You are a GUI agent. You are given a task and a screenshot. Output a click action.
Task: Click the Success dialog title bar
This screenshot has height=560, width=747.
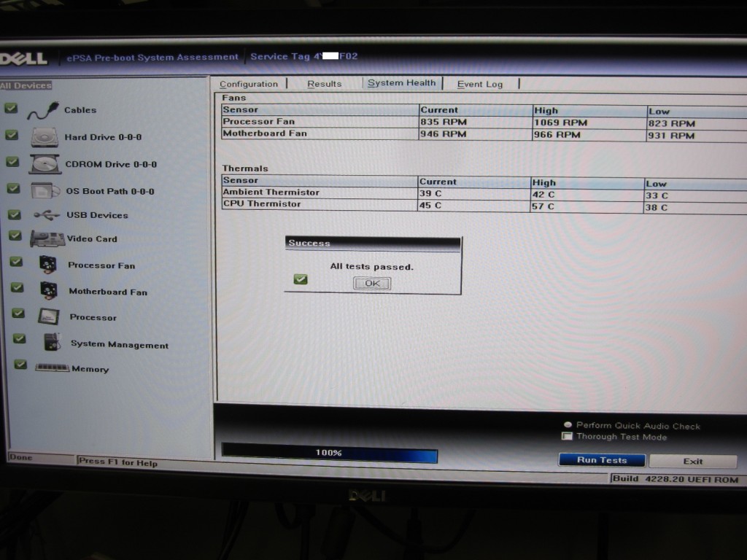(373, 243)
